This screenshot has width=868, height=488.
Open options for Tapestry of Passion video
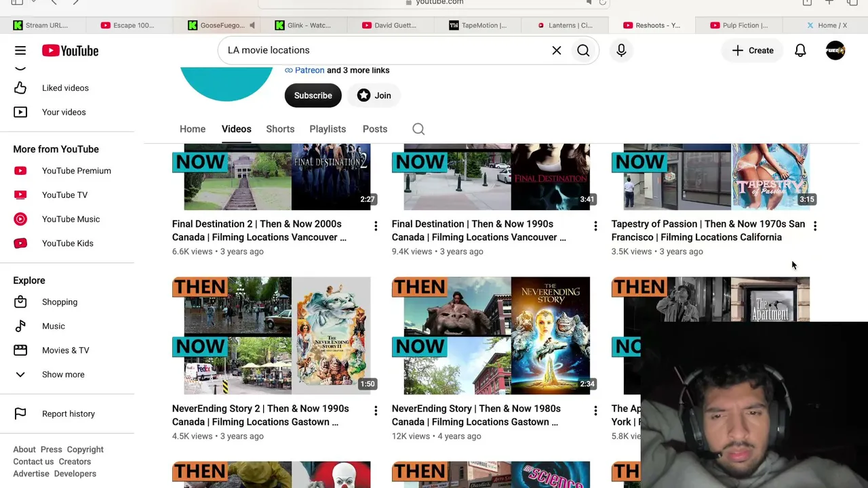[x=815, y=226]
